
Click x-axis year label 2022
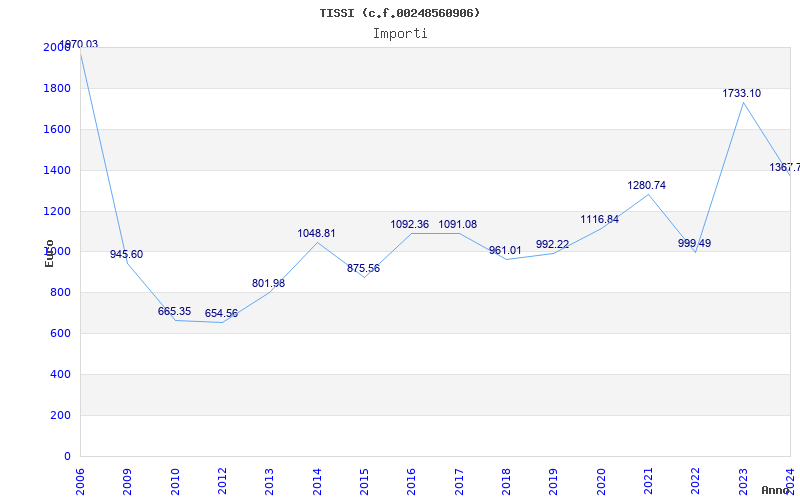click(x=695, y=482)
